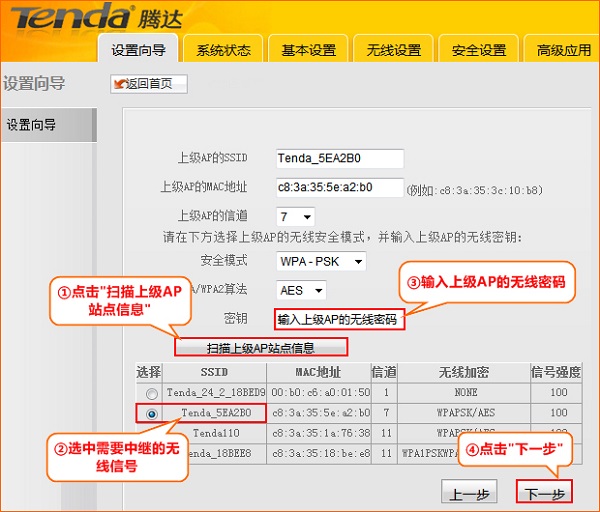Click the 信道 column header
This screenshot has width=600, height=512.
384,372
